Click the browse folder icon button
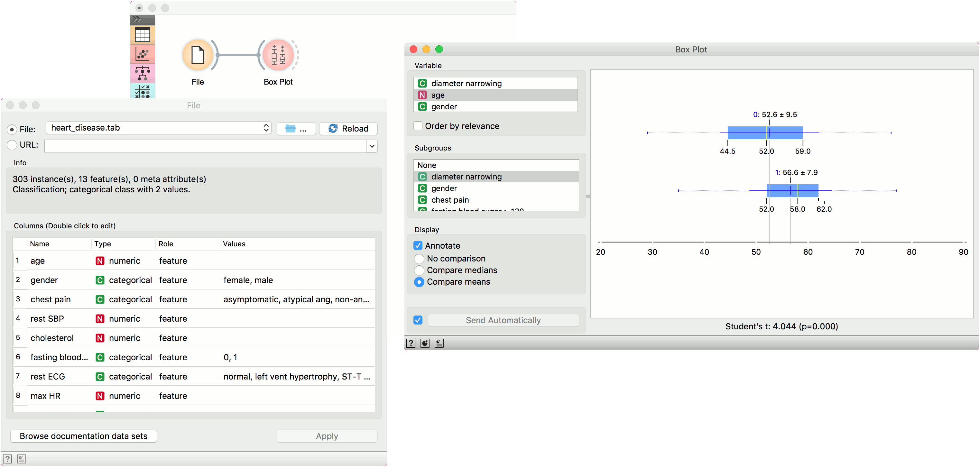This screenshot has height=467, width=980. coord(296,129)
